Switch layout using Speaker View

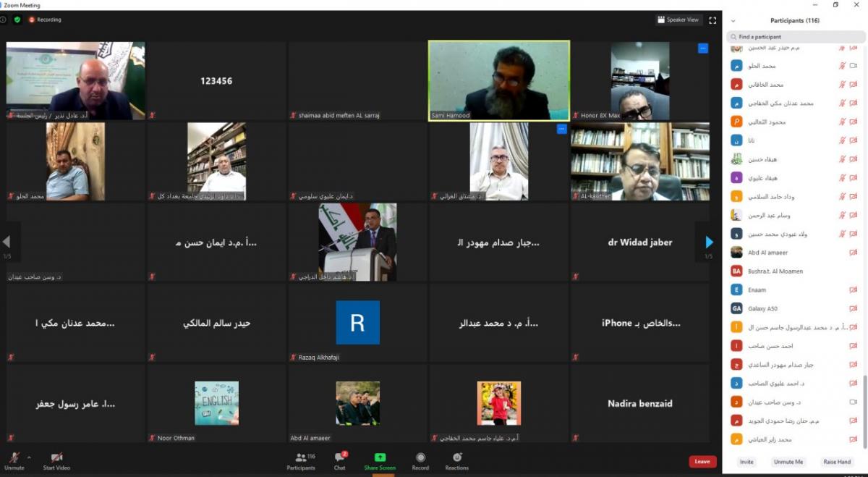click(678, 20)
